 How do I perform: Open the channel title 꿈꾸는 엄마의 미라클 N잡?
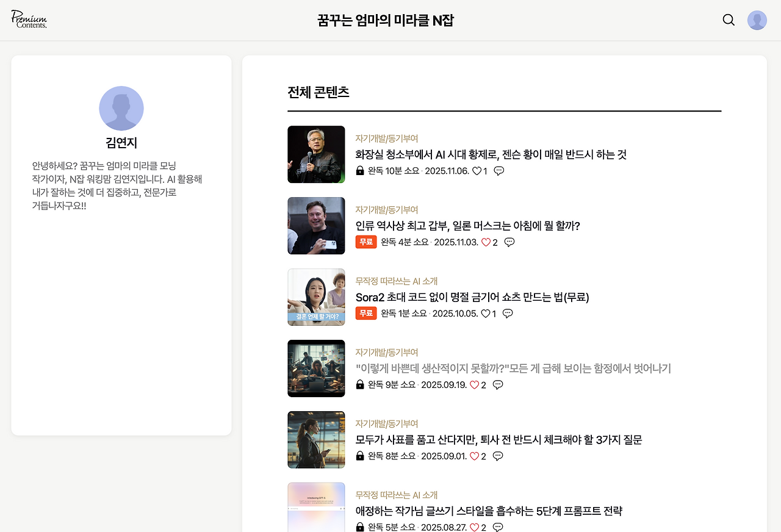click(x=386, y=21)
